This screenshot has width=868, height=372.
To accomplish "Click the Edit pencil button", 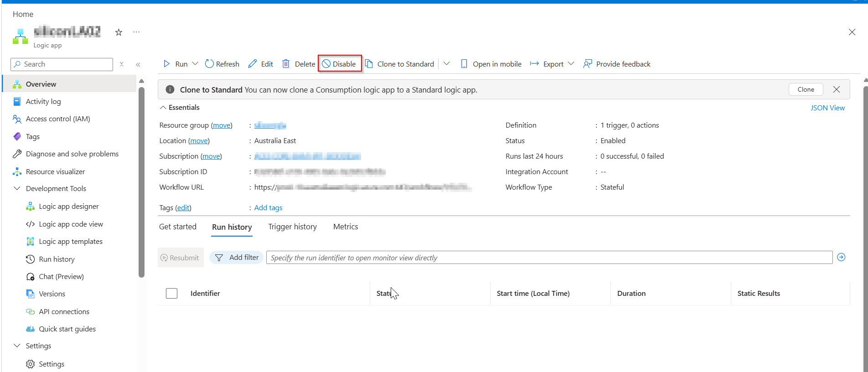I will coord(261,64).
